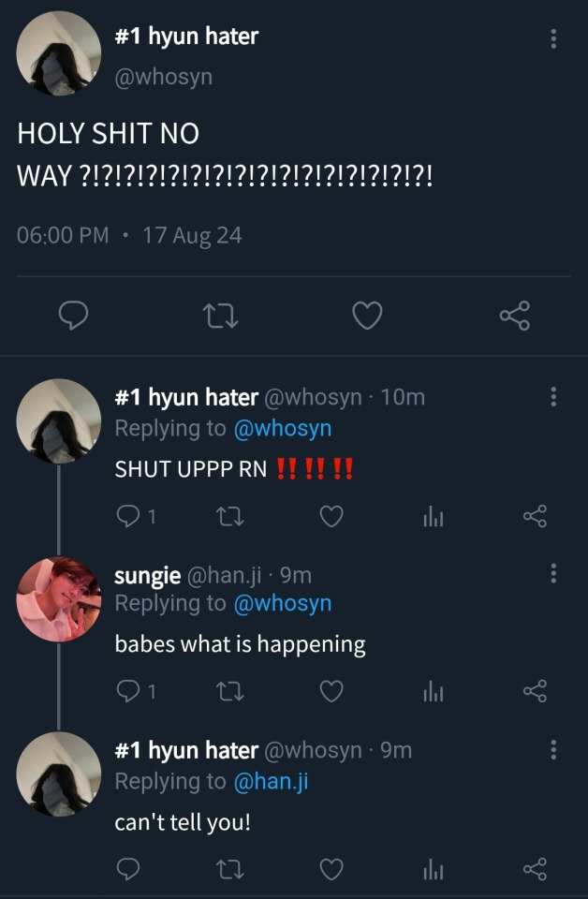588x899 pixels.
Task: Open more options on sungie's reply
Action: [553, 573]
